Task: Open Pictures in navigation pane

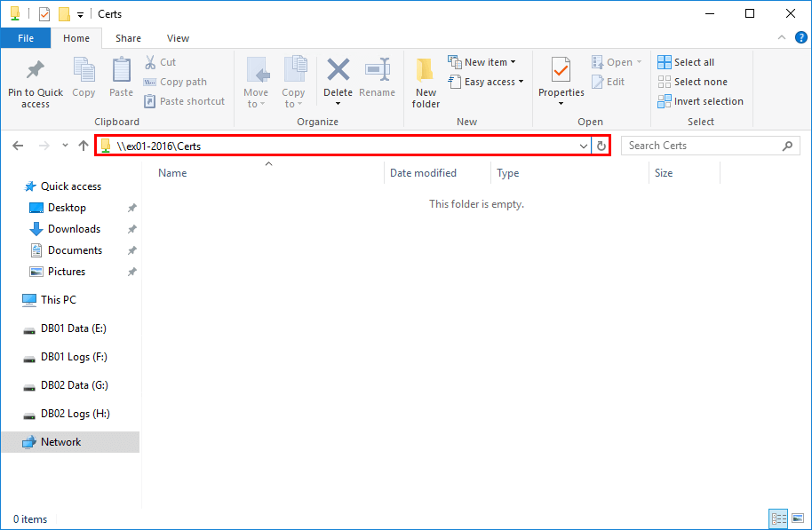Action: tap(67, 271)
